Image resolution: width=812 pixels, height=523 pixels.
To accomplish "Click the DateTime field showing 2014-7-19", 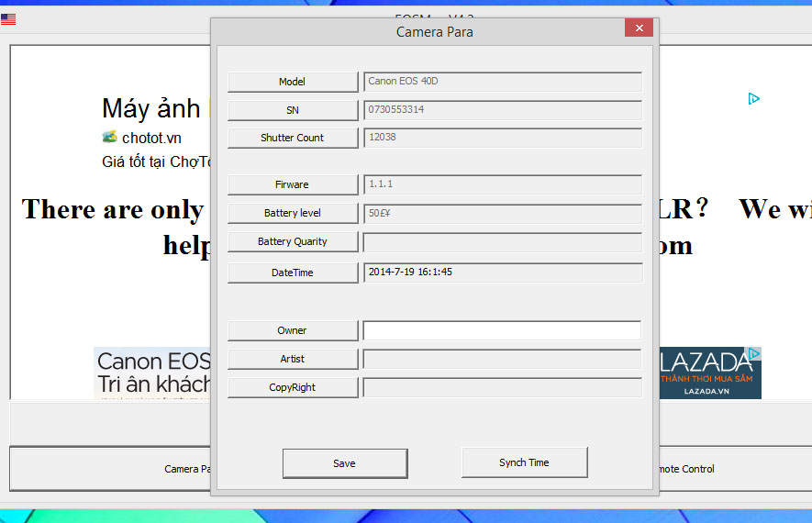I will 502,273.
